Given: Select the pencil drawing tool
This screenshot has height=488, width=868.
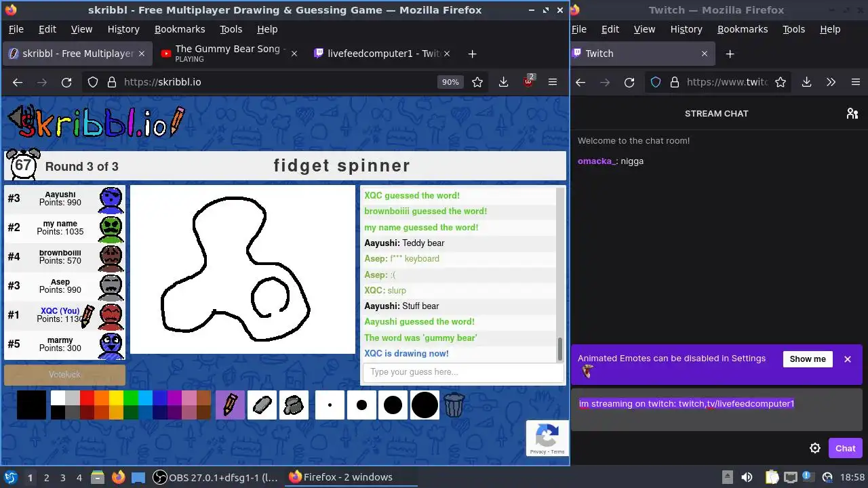Looking at the screenshot, I should coord(231,405).
